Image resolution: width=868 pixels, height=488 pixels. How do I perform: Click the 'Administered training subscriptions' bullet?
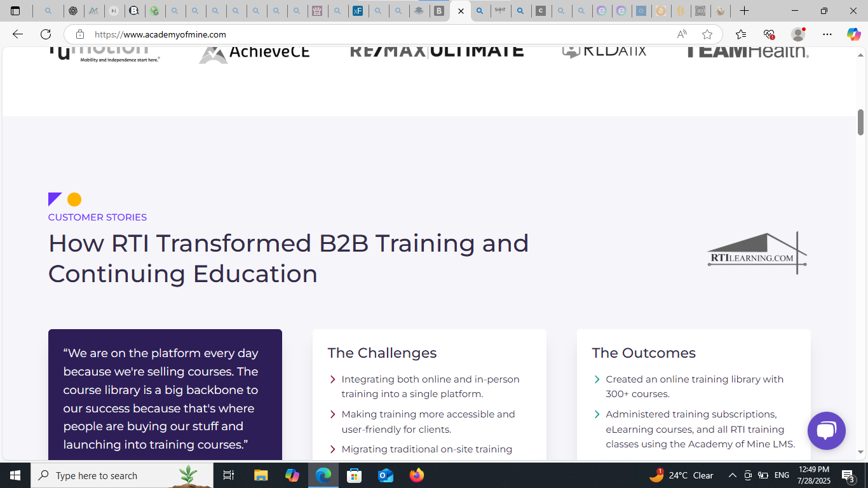click(700, 429)
